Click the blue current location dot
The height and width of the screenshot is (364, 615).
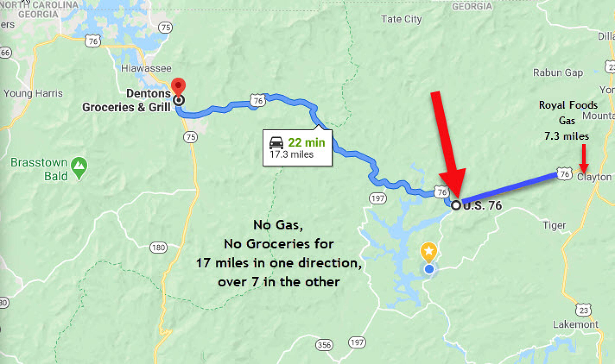[x=429, y=269]
